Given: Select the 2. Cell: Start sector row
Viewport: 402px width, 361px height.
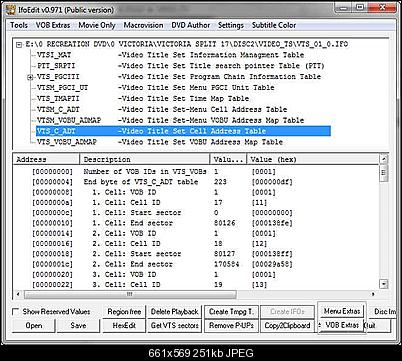Looking at the screenshot, I should [x=196, y=254].
